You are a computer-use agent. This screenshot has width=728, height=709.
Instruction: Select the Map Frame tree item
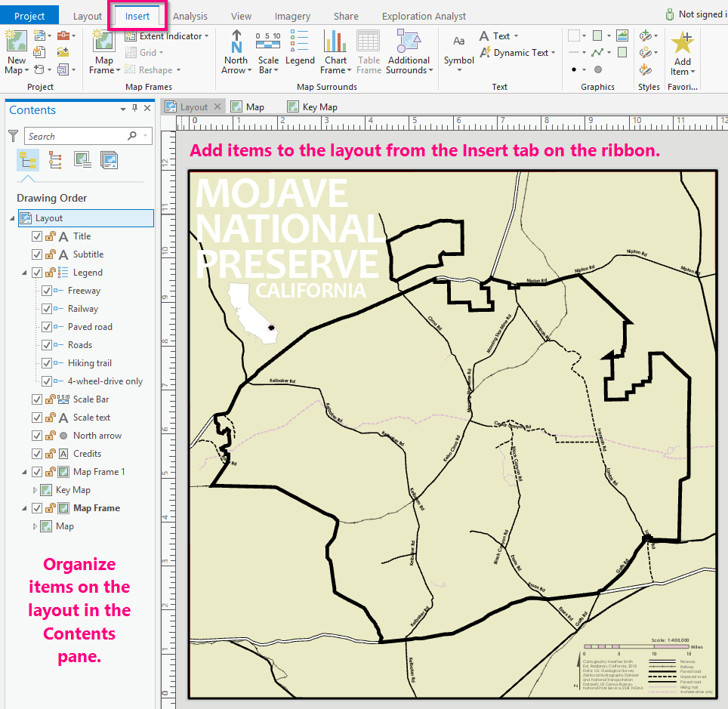(x=96, y=508)
